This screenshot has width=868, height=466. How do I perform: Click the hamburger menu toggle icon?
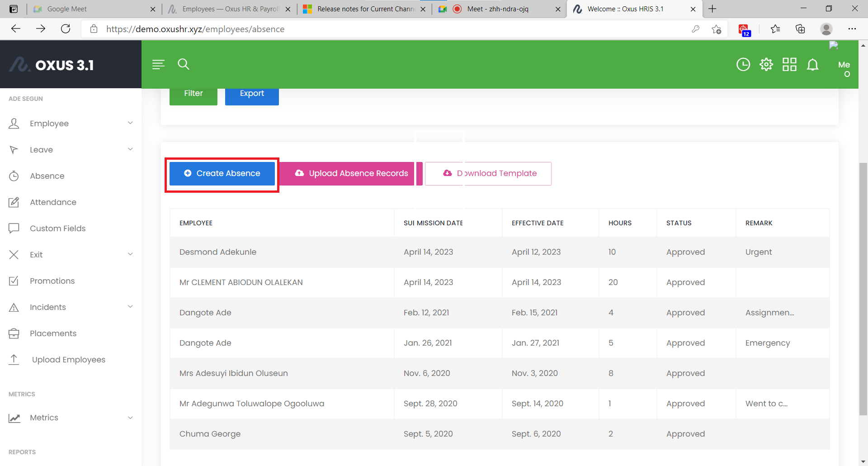tap(158, 65)
